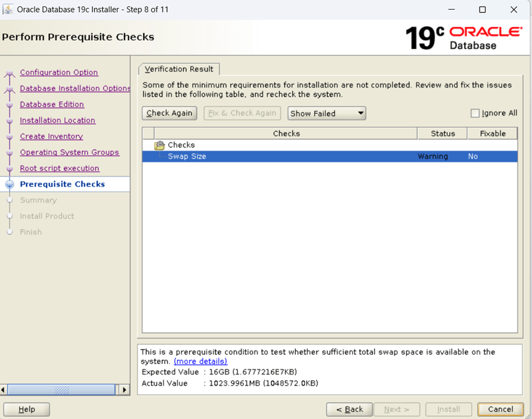Select the Swap Size warning row
Image resolution: width=532 pixels, height=419 pixels.
coord(329,157)
